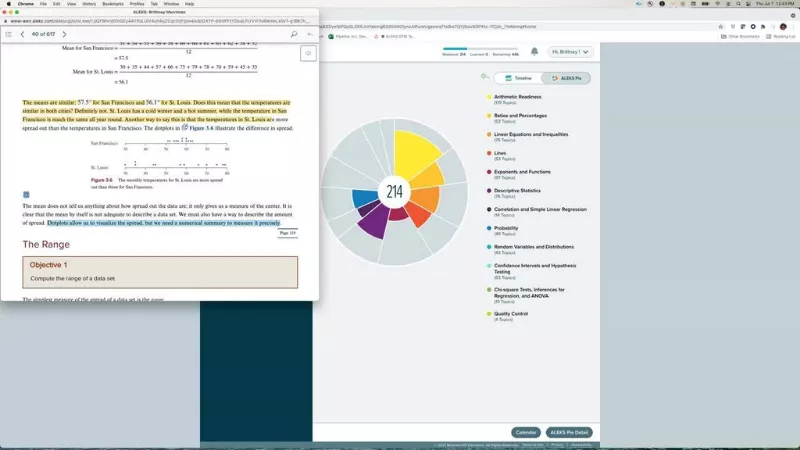Open the Bookmarks menu

[113, 4]
